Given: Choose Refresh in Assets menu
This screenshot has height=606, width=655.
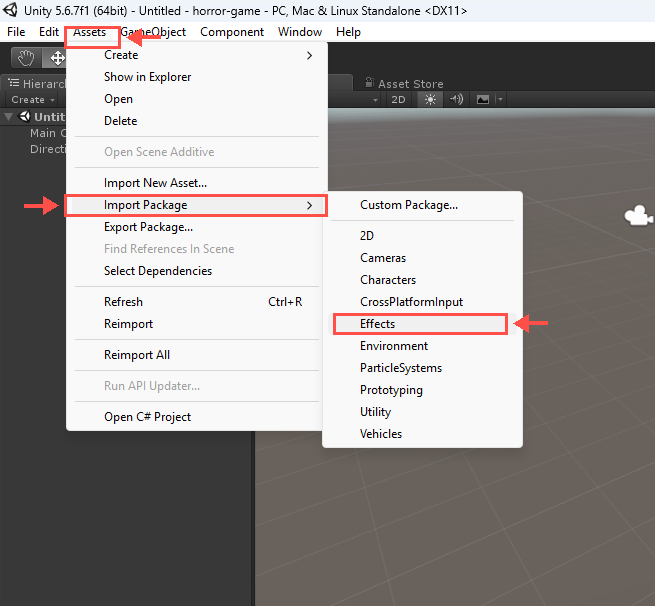Looking at the screenshot, I should click(x=197, y=302).
